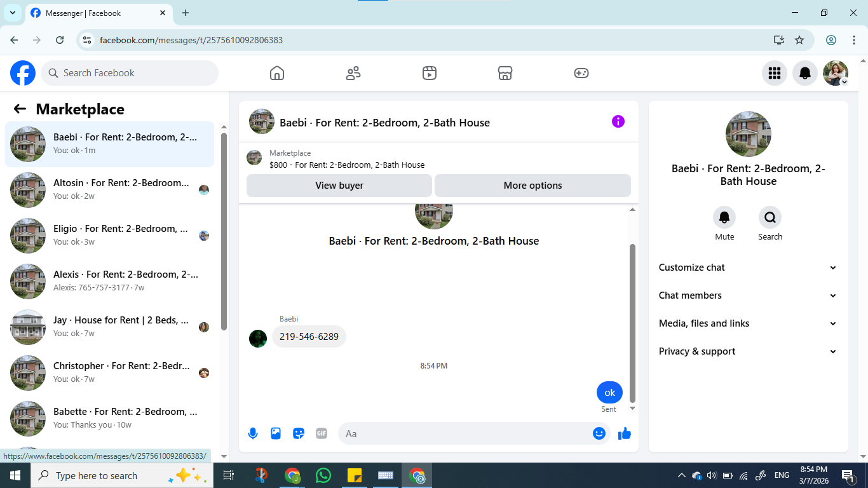Expand Chat members section

tap(748, 295)
